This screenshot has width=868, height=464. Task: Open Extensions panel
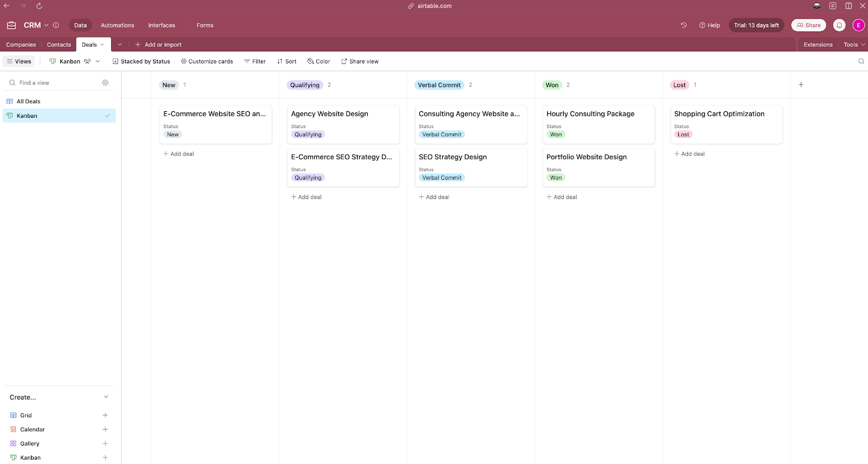[818, 45]
